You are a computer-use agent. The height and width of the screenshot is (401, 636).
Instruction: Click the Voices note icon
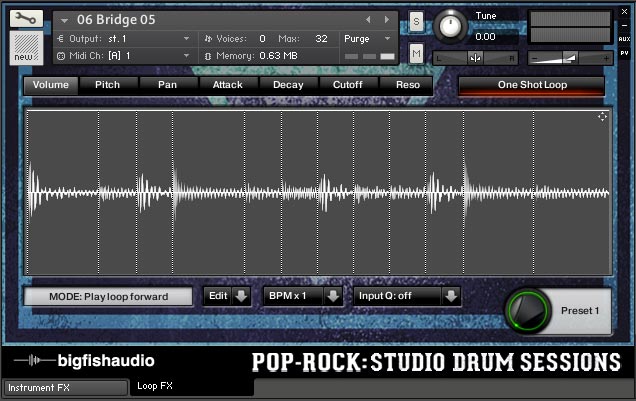point(208,39)
